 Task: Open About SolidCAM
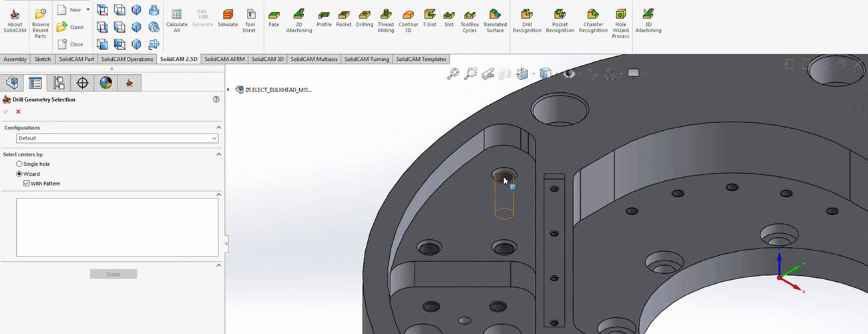(x=14, y=21)
